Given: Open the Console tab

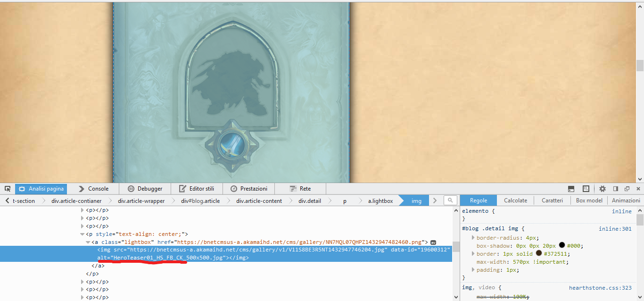Looking at the screenshot, I should [x=93, y=189].
